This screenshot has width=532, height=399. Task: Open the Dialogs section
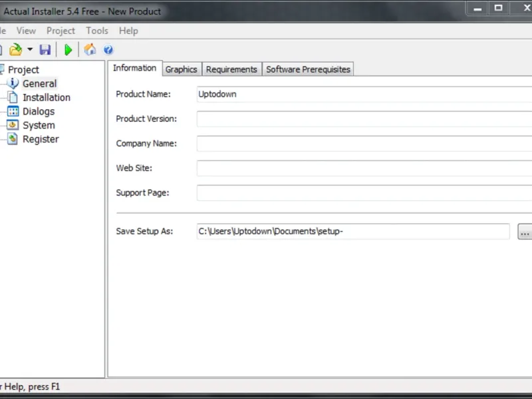pyautogui.click(x=39, y=111)
